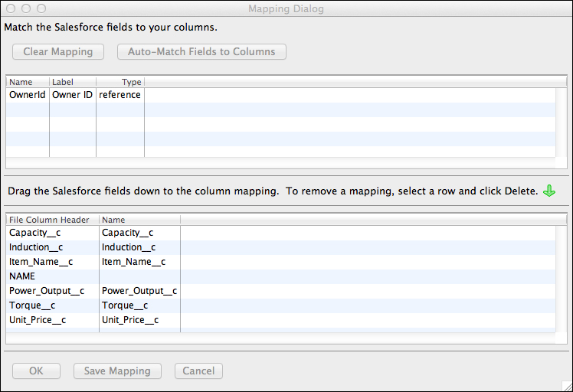
Task: Close the Mapping Dialog window
Action: click(x=11, y=8)
